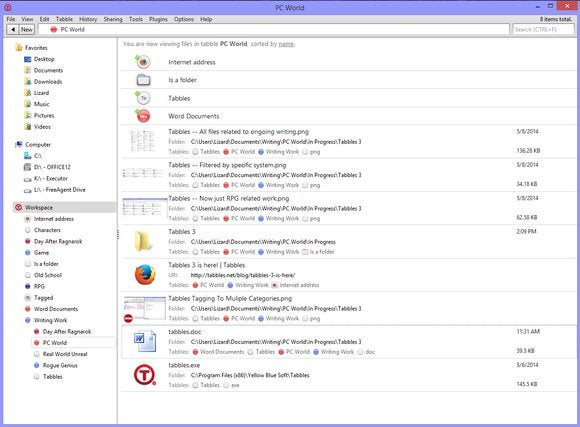Click Writing Work blue icon in sidebar

[x=27, y=320]
